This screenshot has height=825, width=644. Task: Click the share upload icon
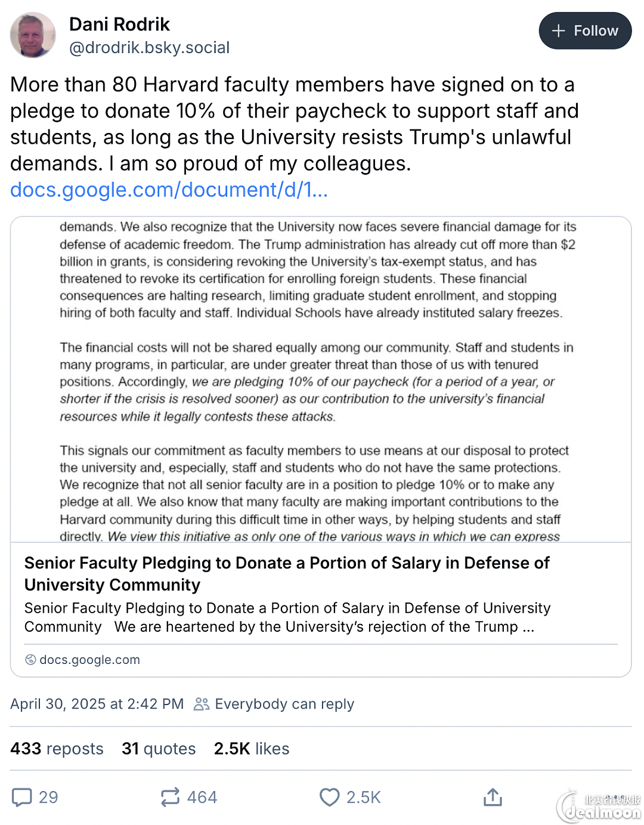click(493, 797)
